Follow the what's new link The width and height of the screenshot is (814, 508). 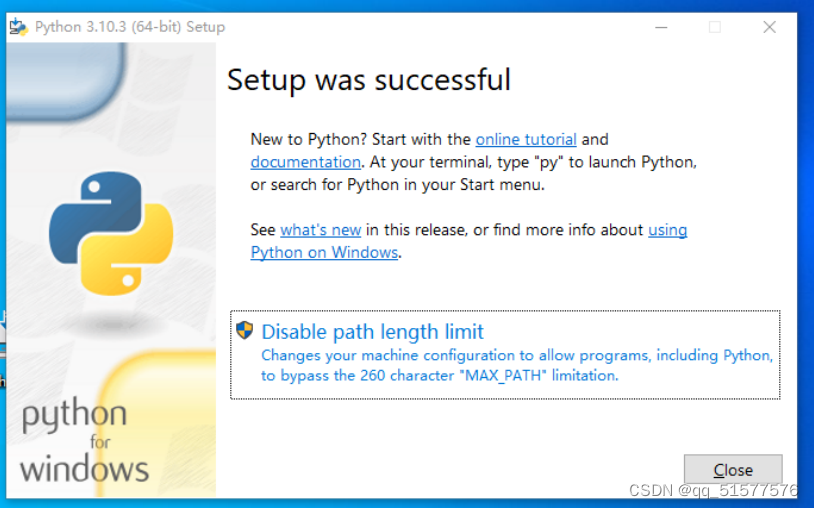pyautogui.click(x=320, y=230)
